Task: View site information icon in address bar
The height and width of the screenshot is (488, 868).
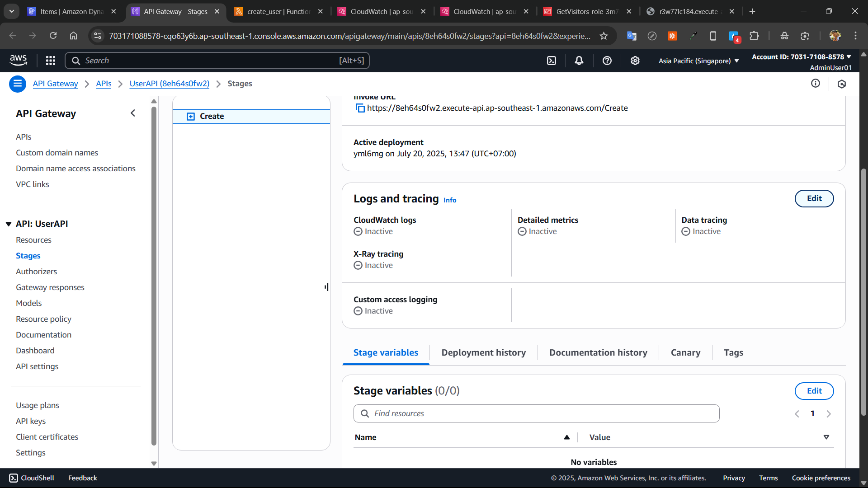Action: click(x=98, y=36)
